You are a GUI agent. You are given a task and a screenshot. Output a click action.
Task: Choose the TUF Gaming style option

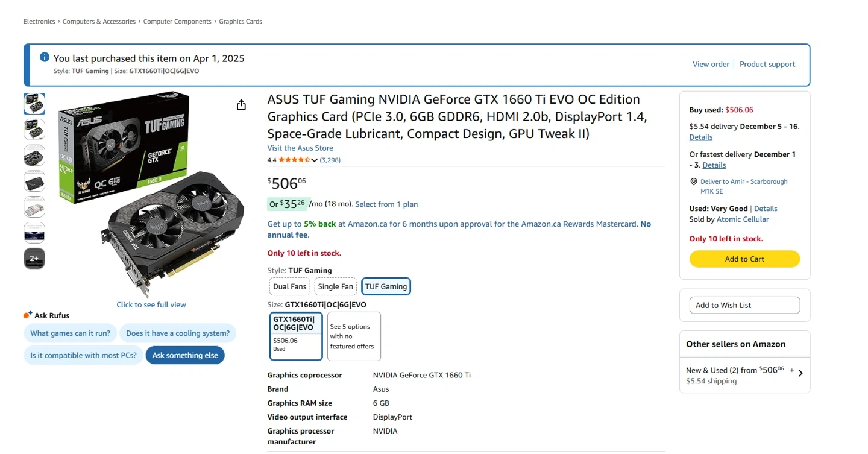[x=386, y=286]
